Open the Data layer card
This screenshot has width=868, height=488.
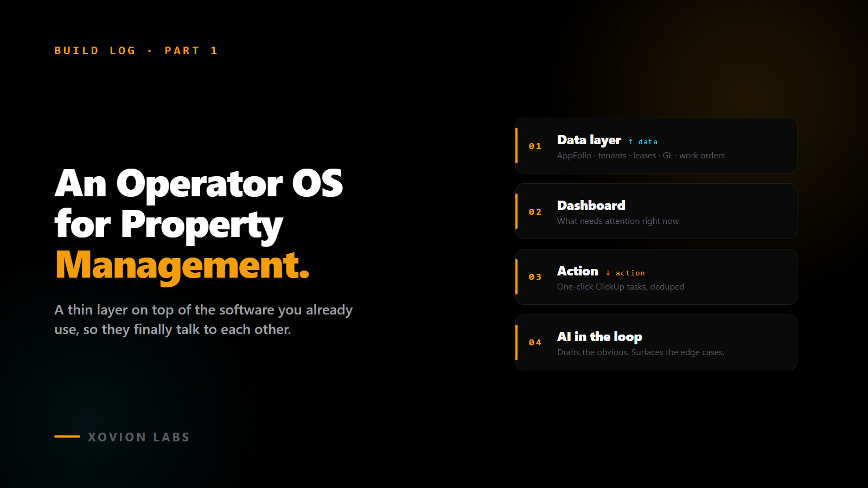[x=656, y=146]
